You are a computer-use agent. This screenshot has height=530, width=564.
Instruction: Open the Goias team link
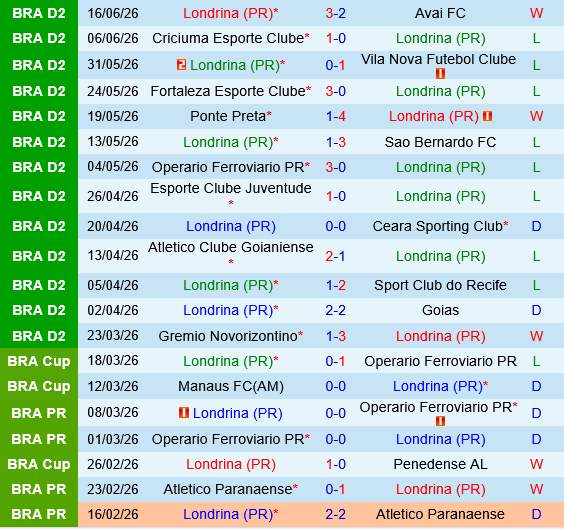[440, 310]
